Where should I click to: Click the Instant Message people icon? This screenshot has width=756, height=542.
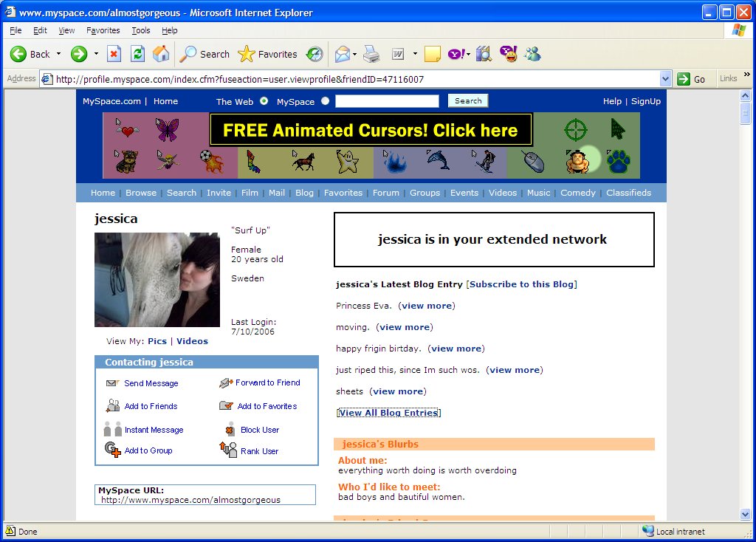tap(113, 429)
